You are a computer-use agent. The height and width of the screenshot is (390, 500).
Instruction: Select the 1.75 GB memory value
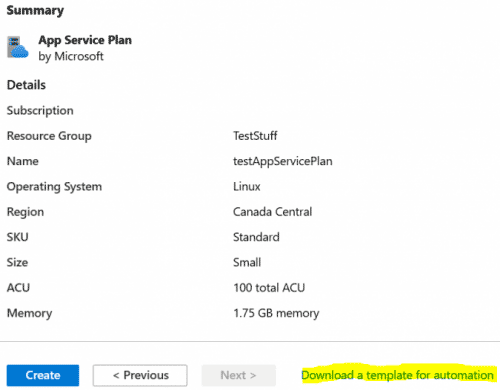276,313
